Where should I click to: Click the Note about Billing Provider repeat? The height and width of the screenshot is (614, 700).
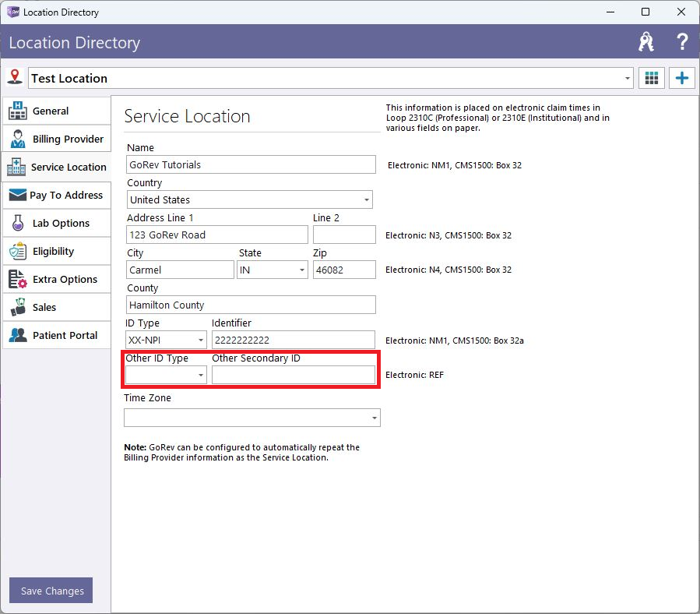coord(241,452)
